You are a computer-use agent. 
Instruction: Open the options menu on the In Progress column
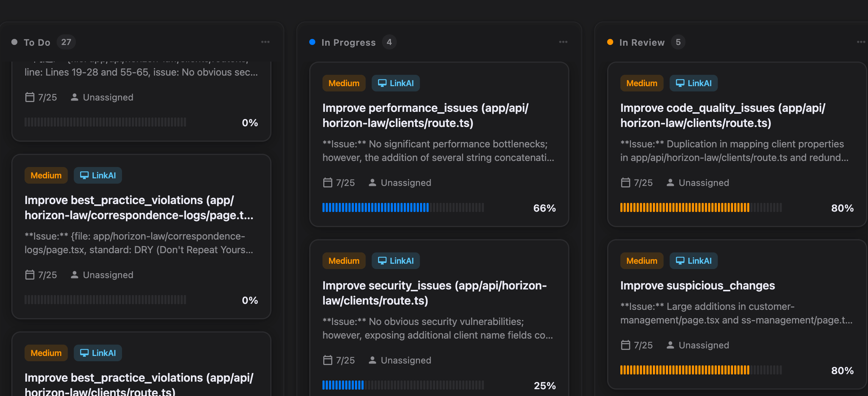[563, 42]
